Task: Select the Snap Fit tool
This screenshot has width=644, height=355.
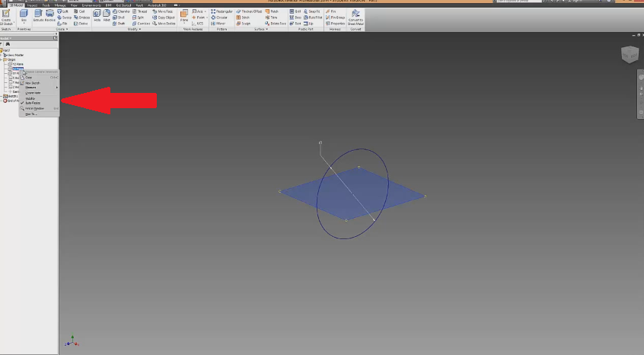Action: [312, 11]
